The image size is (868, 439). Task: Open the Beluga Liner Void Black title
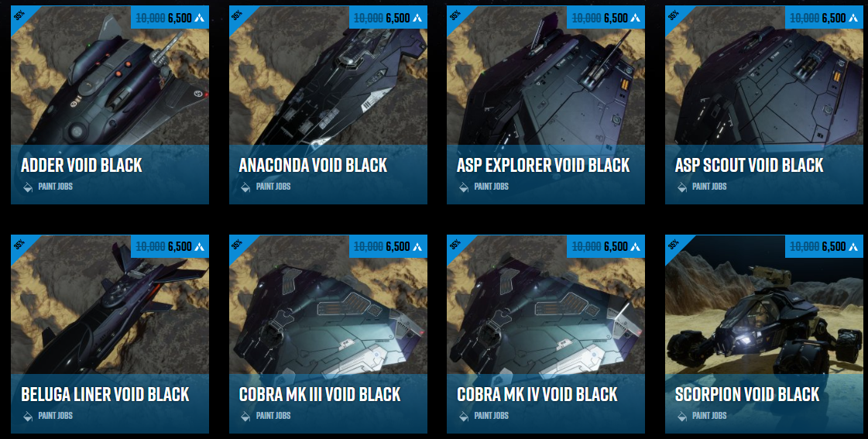105,394
